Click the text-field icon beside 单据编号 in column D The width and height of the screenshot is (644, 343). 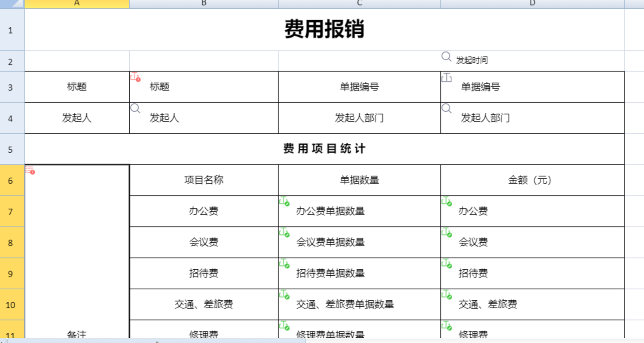(446, 78)
